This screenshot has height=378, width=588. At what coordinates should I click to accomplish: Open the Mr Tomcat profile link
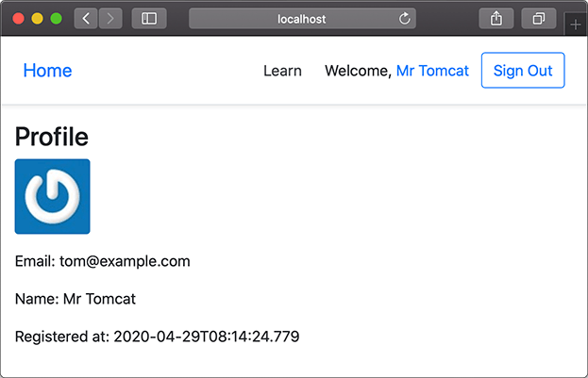pos(432,71)
